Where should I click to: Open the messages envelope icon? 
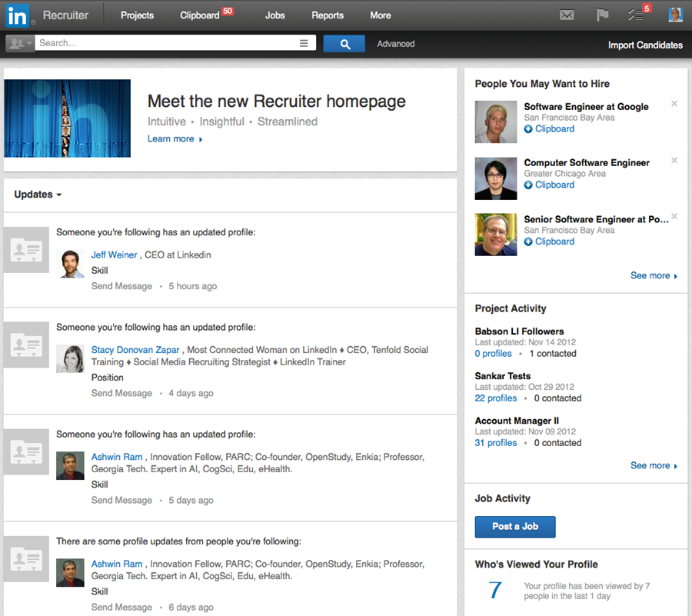[x=567, y=15]
